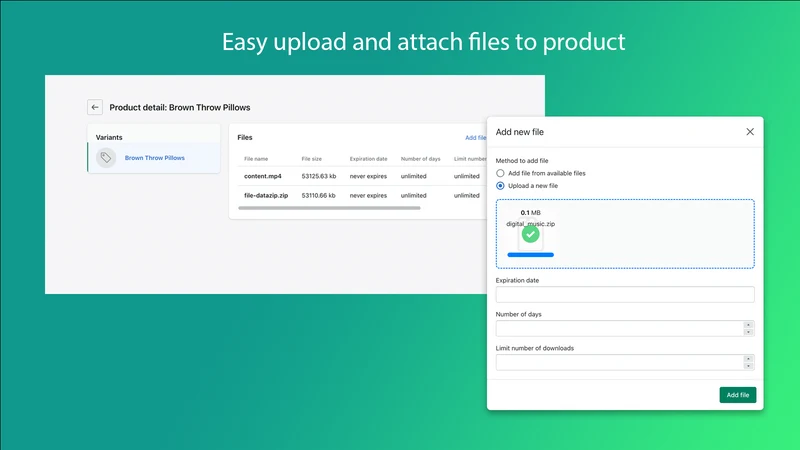This screenshot has width=800, height=450.
Task: Click the Product detail: Brown Throw Pillows title
Action: pyautogui.click(x=180, y=107)
